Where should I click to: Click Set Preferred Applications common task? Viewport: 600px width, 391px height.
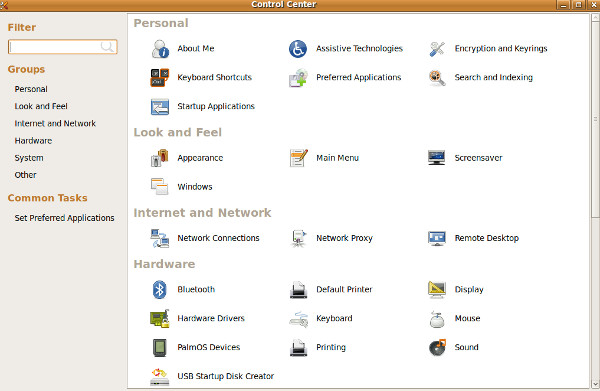(x=64, y=218)
